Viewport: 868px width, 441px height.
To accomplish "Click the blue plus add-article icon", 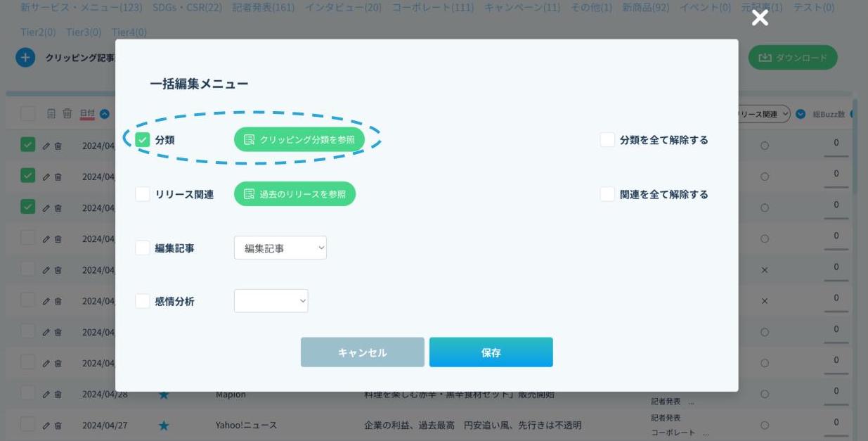I will click(25, 58).
